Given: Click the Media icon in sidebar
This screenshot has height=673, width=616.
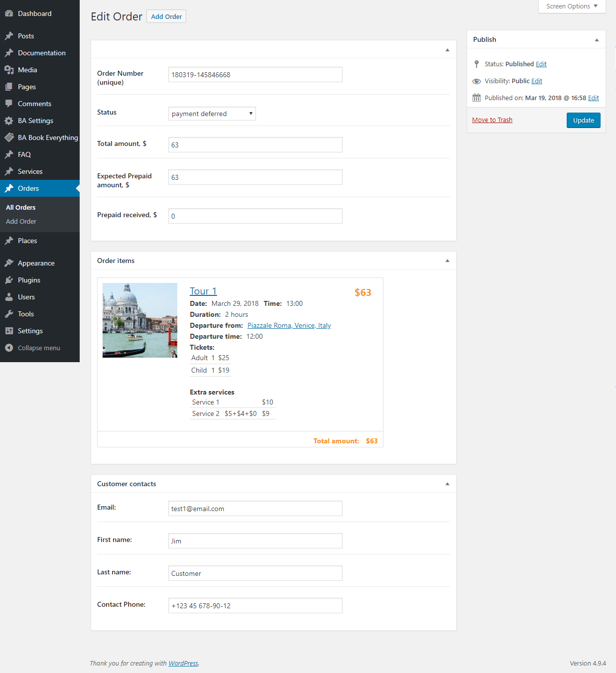Looking at the screenshot, I should (x=9, y=70).
